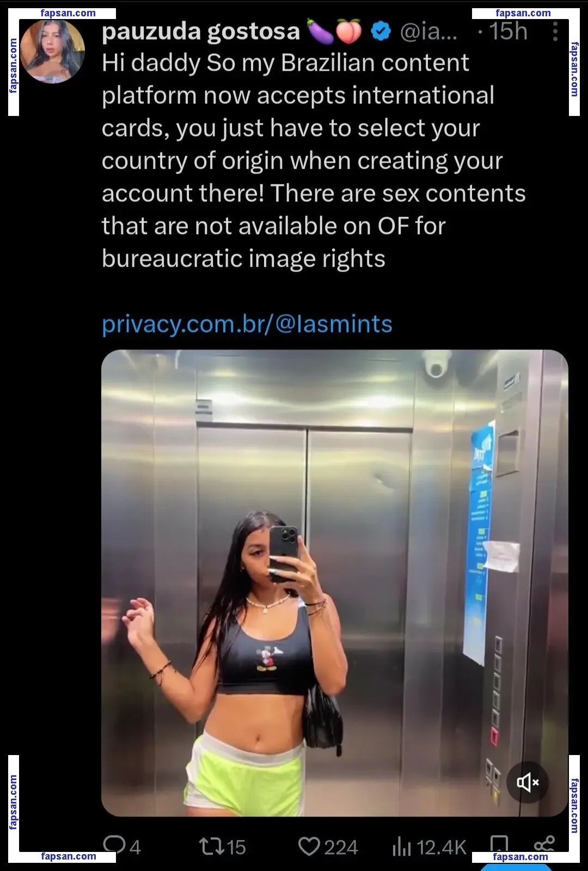
Task: Open the 15h timestamp link
Action: pos(509,32)
